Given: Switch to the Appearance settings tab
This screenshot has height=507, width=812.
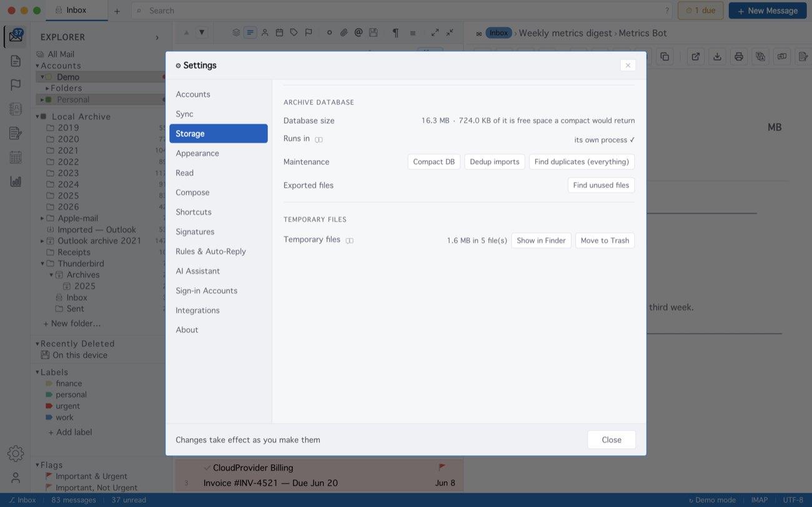Looking at the screenshot, I should point(219,153).
